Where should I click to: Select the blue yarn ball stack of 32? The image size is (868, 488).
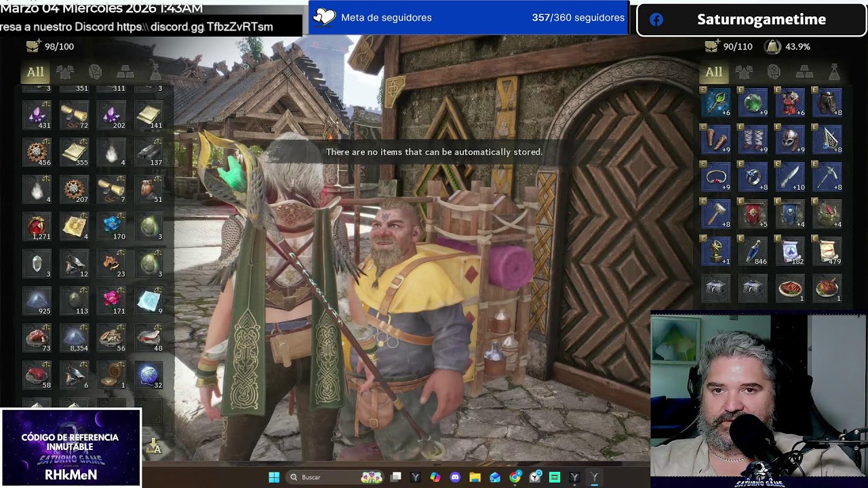pos(149,375)
